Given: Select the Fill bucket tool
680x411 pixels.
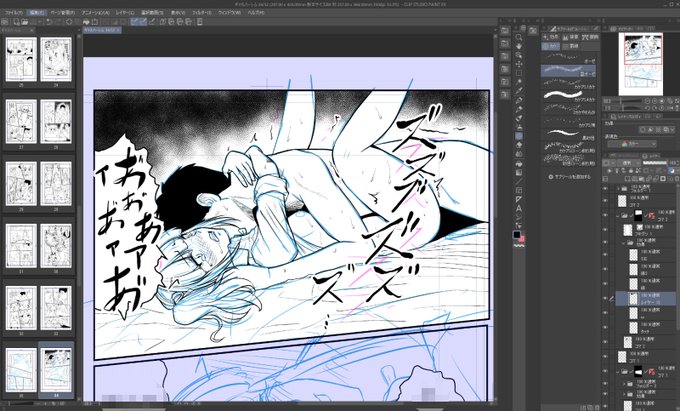Looking at the screenshot, I should tap(519, 163).
